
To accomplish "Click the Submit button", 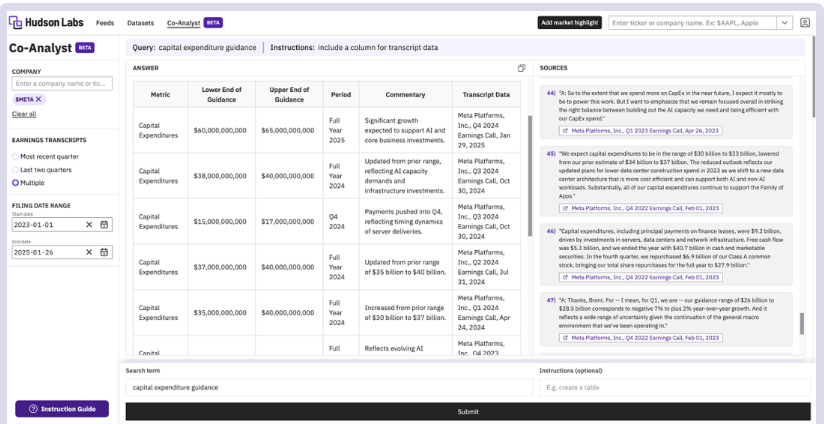I will point(467,411).
